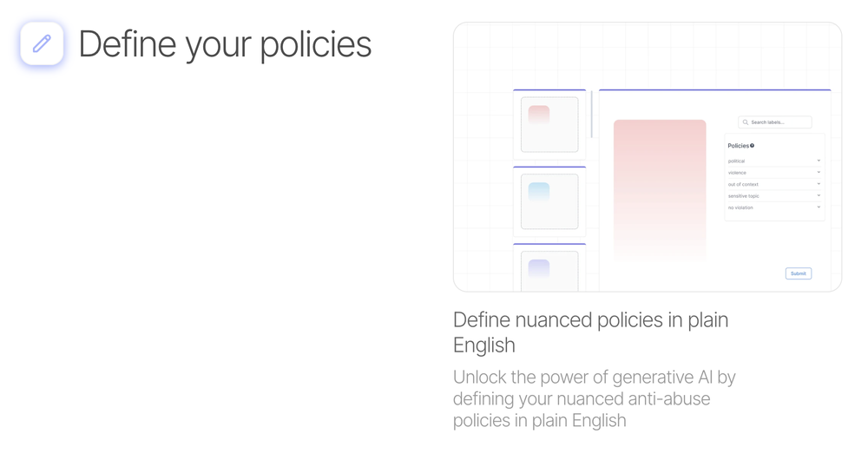Screen dimensions: 868x460
Task: Select the no violation policy label
Action: coord(740,207)
